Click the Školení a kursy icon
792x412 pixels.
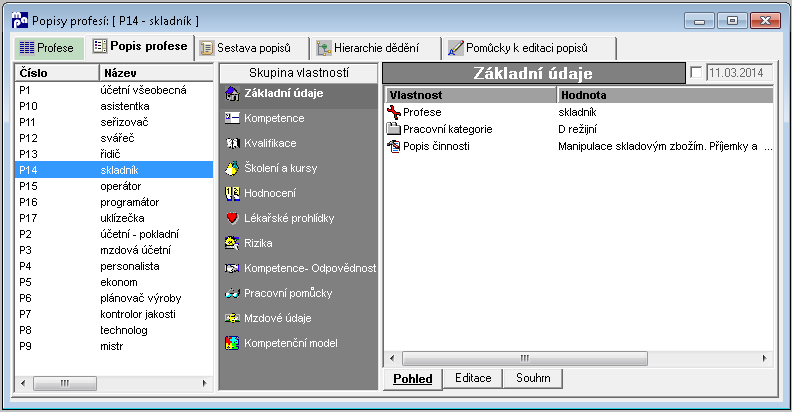pos(232,168)
